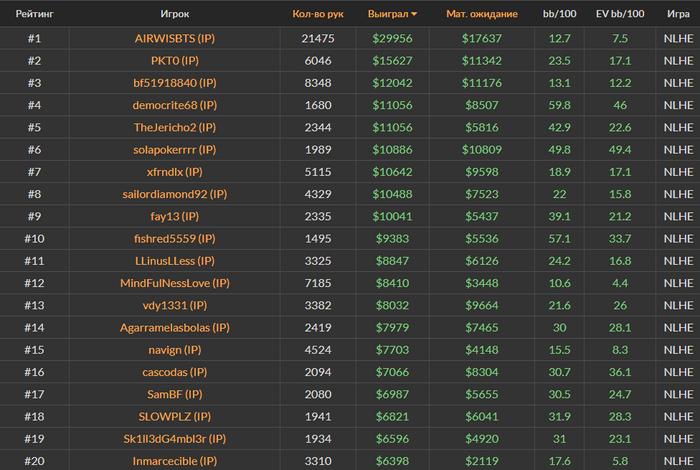Viewport: 700px width, 470px height.
Task: Sort table by Кол-во рук column
Action: [318, 14]
